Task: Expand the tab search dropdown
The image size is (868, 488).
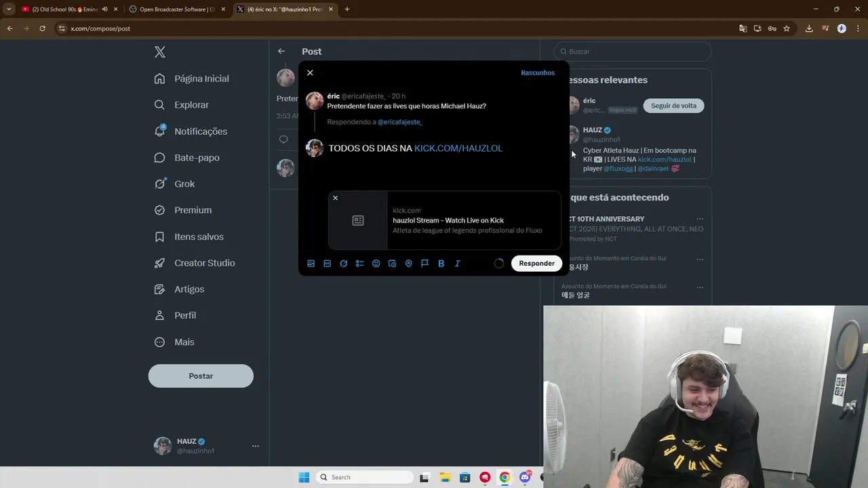Action: (x=9, y=9)
